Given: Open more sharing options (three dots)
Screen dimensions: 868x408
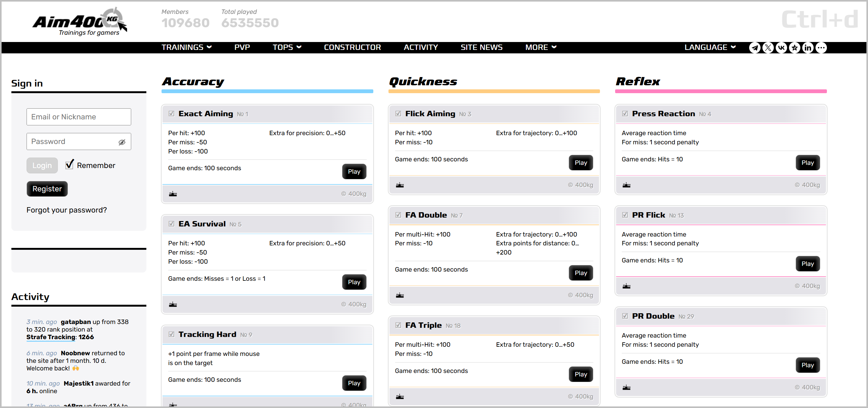Looking at the screenshot, I should coord(821,48).
